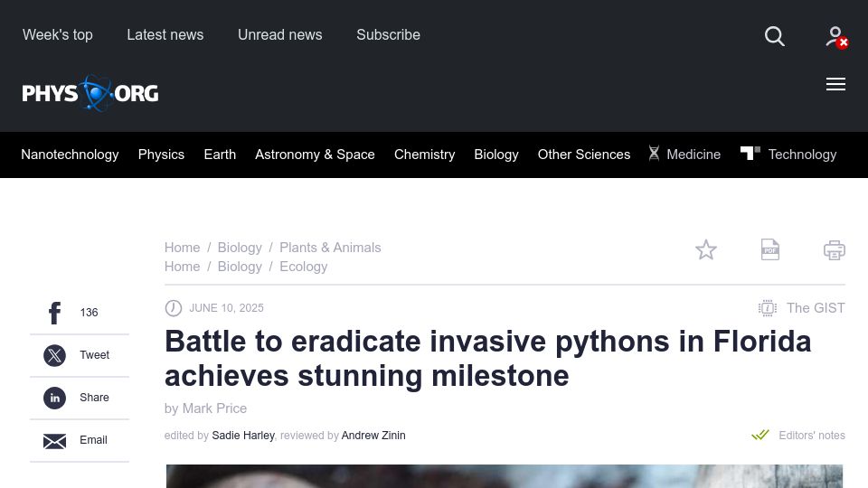Share on Facebook icon
Viewport: 868px width, 488px height.
54,314
